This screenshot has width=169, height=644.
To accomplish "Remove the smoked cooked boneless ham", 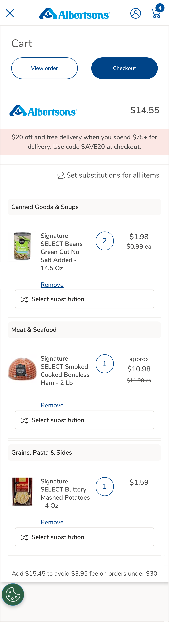I will [x=52, y=405].
